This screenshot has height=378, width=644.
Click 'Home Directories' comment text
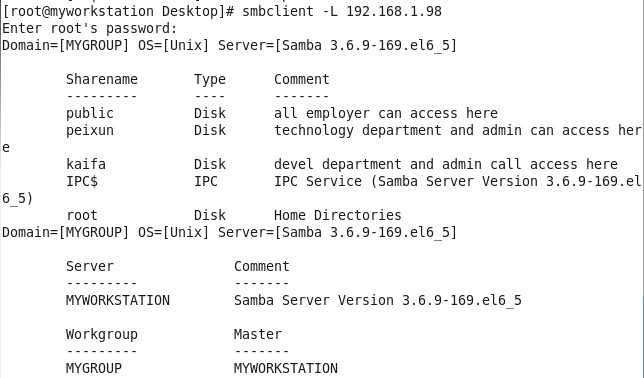point(338,215)
